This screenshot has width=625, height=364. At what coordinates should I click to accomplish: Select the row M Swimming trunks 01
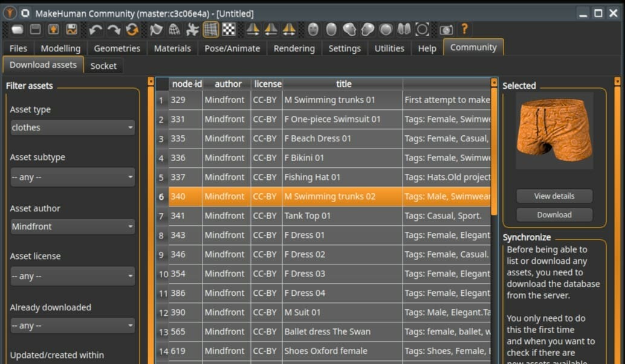(329, 100)
